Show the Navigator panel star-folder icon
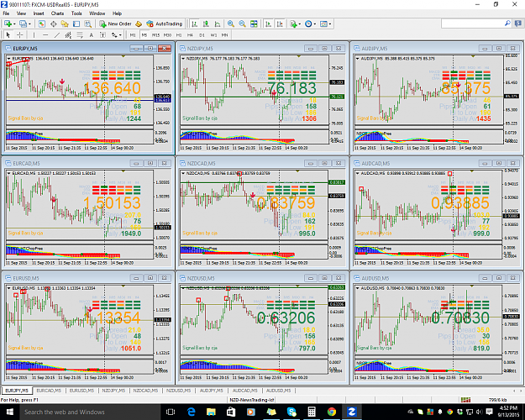The height and width of the screenshot is (420, 525). click(65, 24)
